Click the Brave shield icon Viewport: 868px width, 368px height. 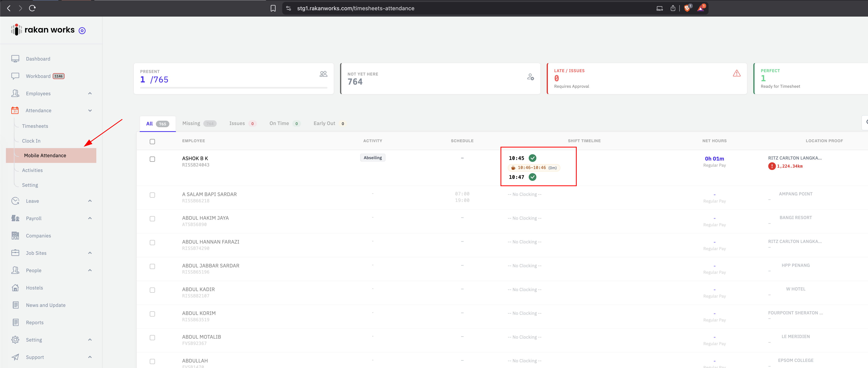687,8
